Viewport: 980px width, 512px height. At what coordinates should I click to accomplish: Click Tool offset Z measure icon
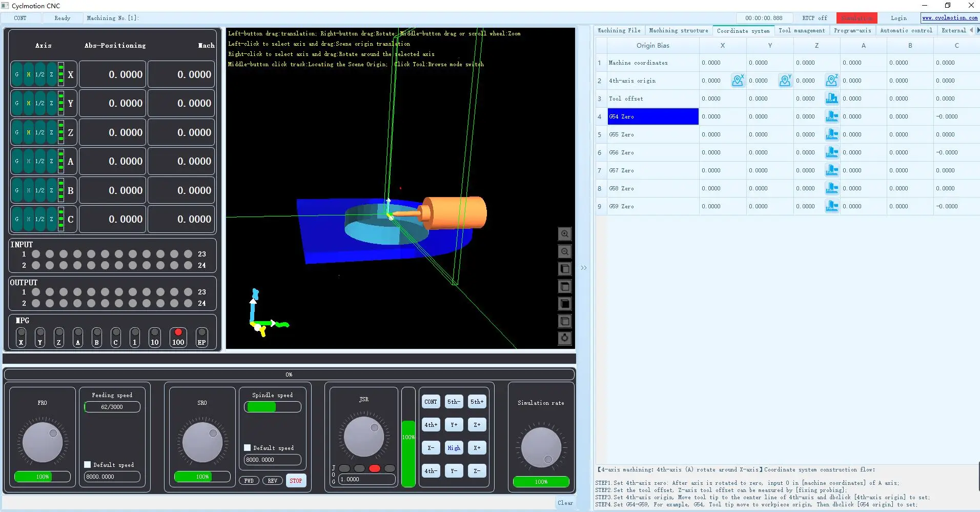(831, 99)
